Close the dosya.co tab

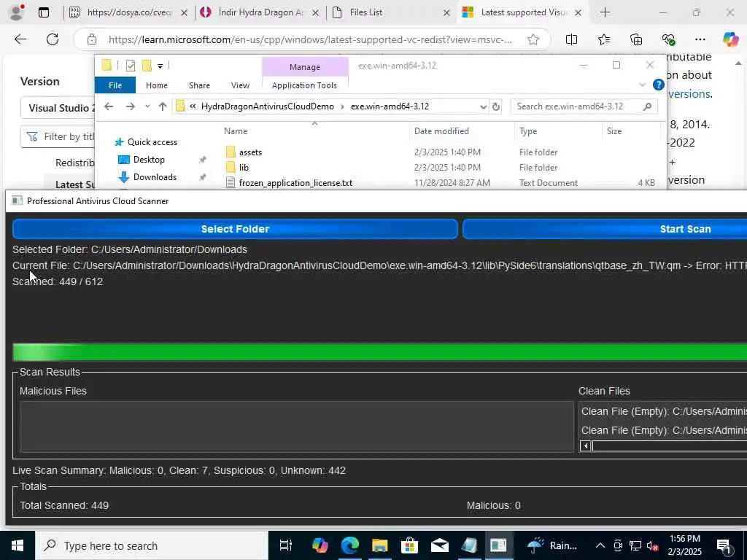coord(185,13)
